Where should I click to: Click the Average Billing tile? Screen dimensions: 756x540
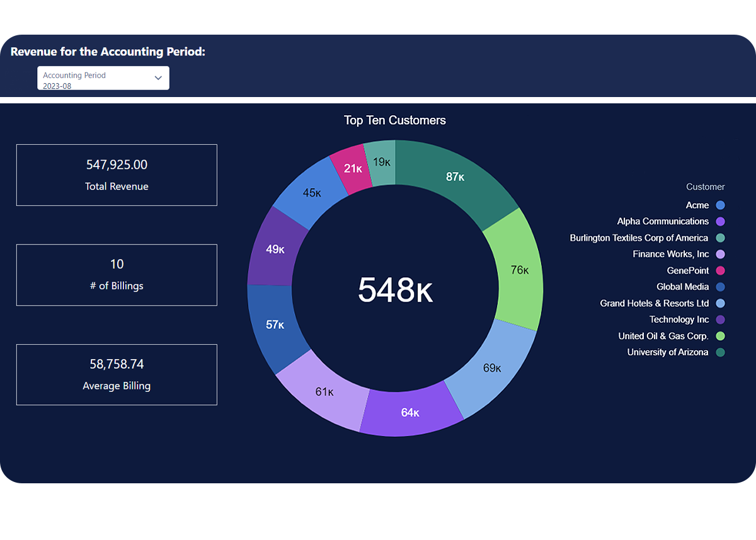click(x=117, y=374)
